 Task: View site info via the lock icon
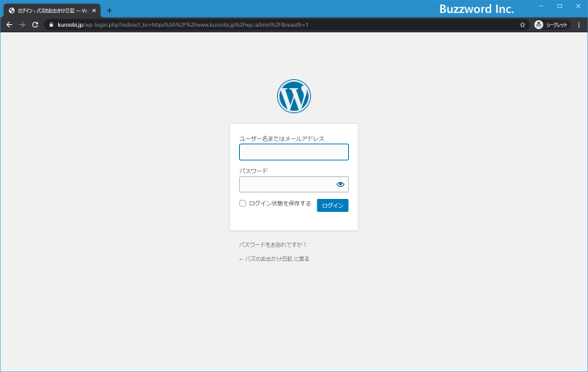click(50, 25)
